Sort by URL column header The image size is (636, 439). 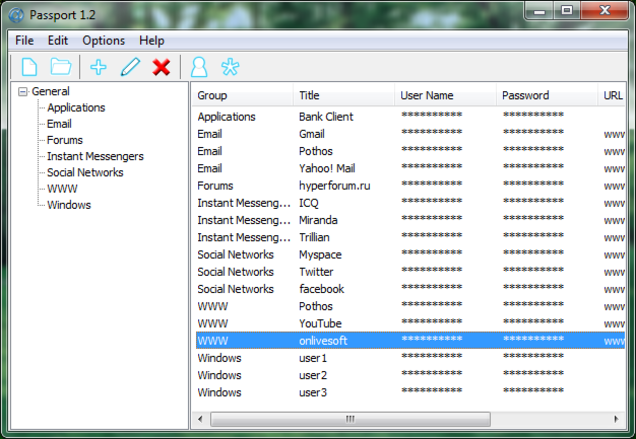612,95
